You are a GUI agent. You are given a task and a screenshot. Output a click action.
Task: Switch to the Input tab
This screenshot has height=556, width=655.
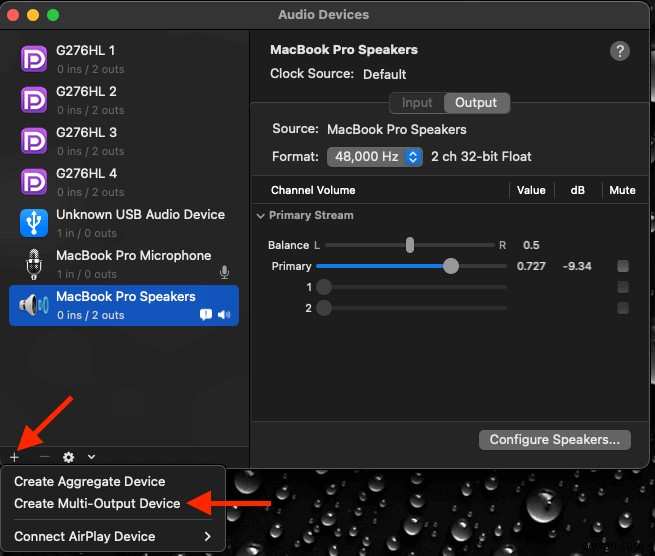(417, 103)
